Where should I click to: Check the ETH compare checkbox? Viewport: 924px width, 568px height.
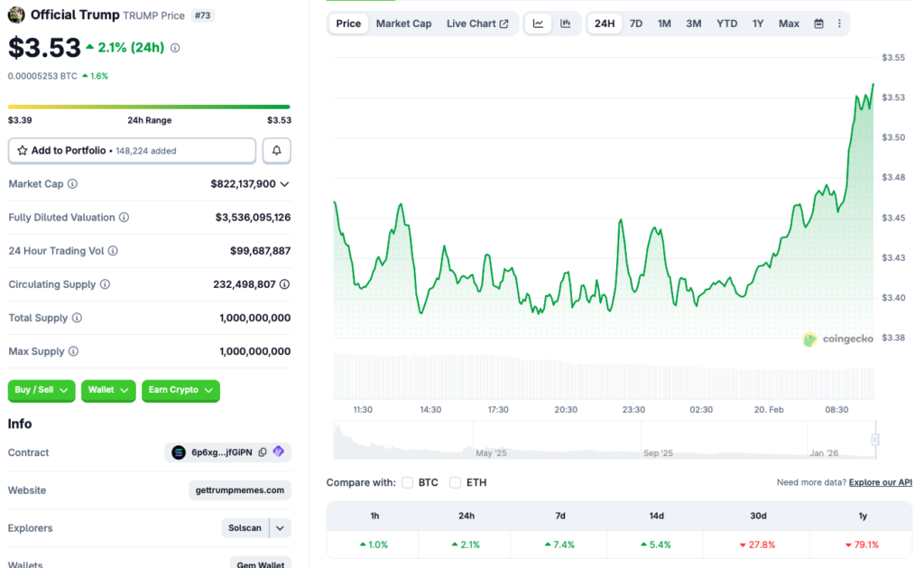coord(455,482)
